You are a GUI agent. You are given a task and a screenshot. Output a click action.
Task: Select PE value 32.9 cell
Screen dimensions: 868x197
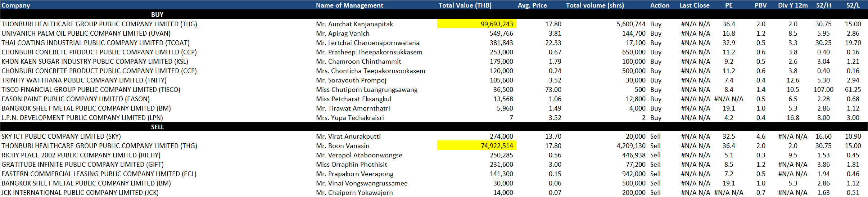click(729, 43)
